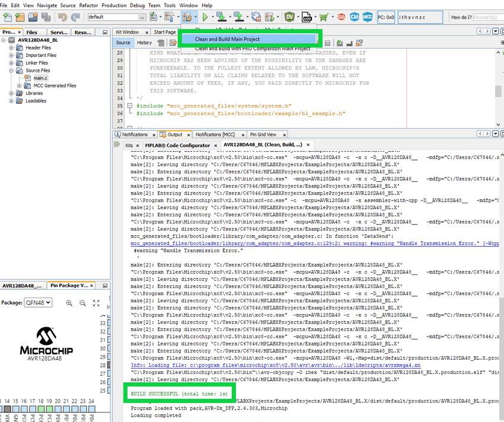504x422 pixels.
Task: Toggle green pin 18 on the package
Action: click(41, 410)
